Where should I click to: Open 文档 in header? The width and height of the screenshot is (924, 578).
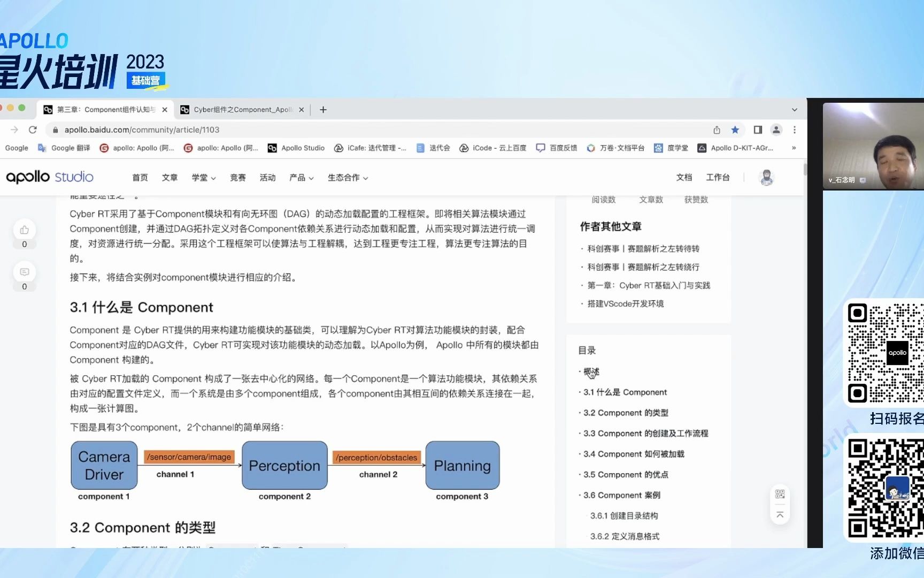(684, 177)
